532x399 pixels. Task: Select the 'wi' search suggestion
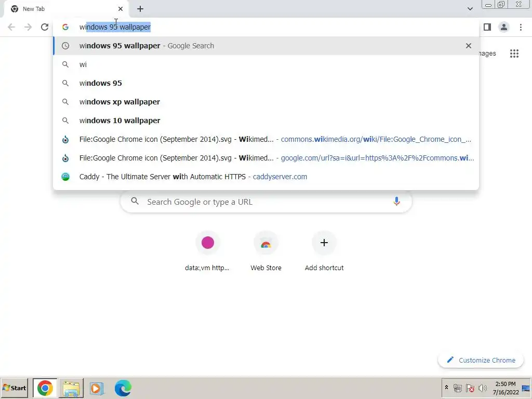click(x=266, y=64)
